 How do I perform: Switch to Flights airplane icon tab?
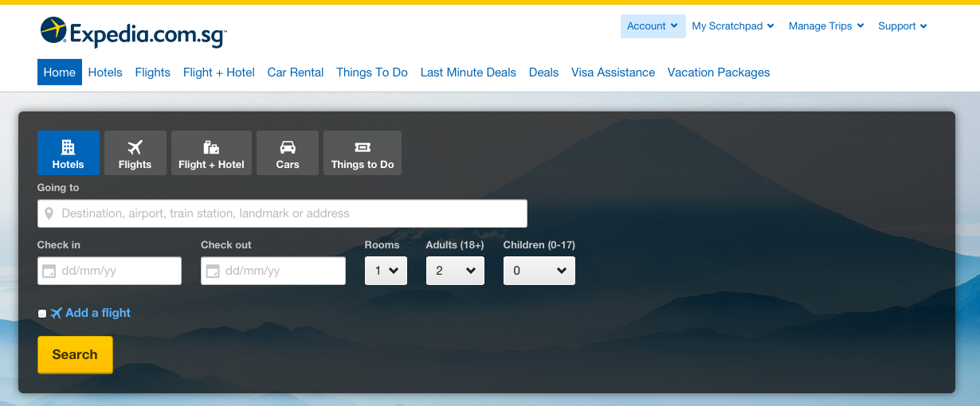point(135,153)
